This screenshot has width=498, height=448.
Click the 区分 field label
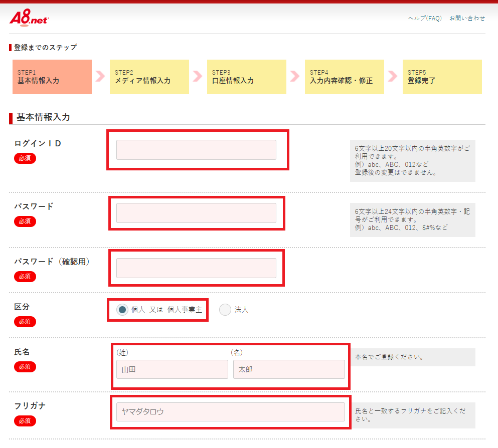[22, 307]
